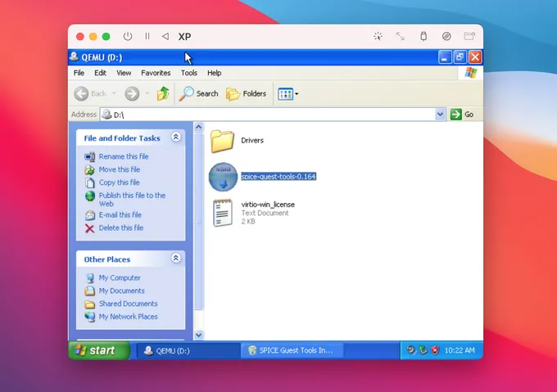The height and width of the screenshot is (392, 557).
Task: Click the spice-guest-tools-0.164 file name
Action: [x=278, y=177]
